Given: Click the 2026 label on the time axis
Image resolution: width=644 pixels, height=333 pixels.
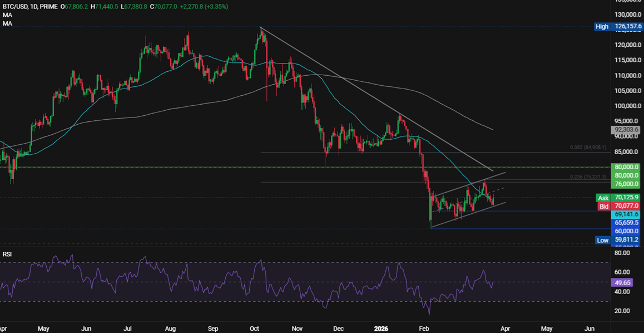Looking at the screenshot, I should coord(381,329).
